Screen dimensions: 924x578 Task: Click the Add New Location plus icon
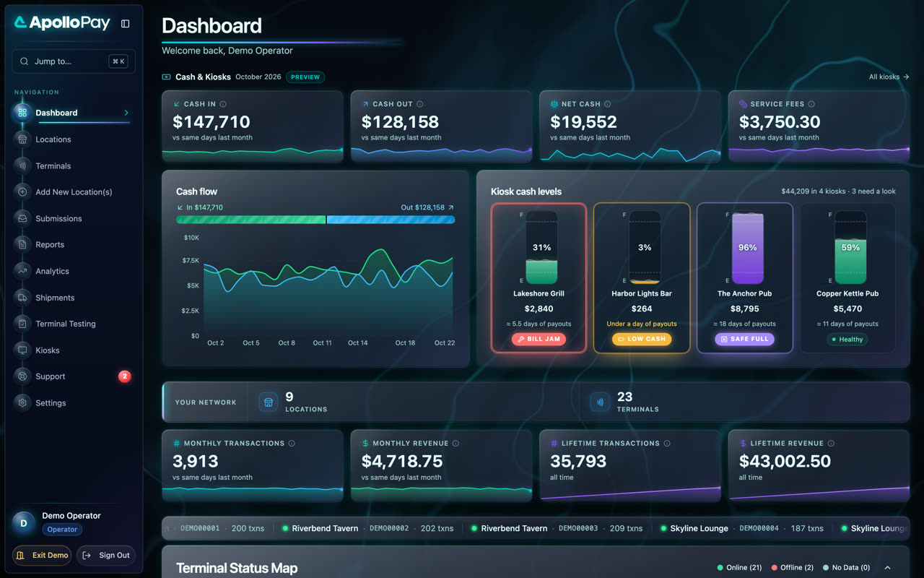(x=22, y=192)
